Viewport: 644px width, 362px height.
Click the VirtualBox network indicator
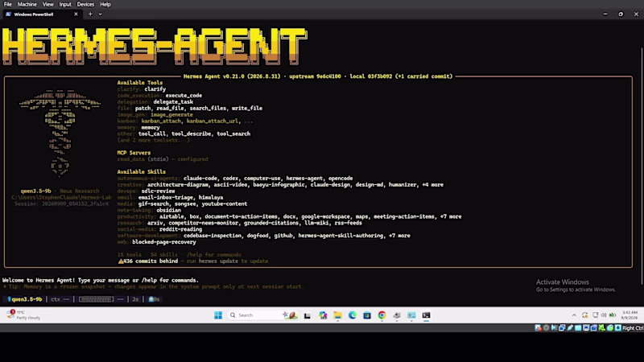tap(562, 327)
